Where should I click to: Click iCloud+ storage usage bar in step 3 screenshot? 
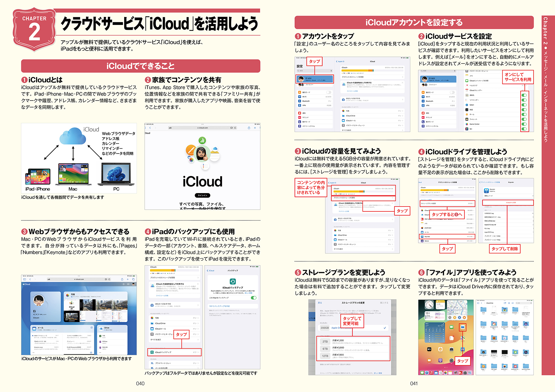pyautogui.click(x=364, y=191)
